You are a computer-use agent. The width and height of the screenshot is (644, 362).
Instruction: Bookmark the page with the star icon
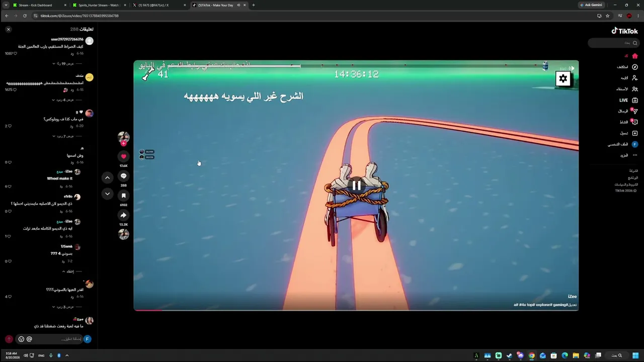pos(607,16)
